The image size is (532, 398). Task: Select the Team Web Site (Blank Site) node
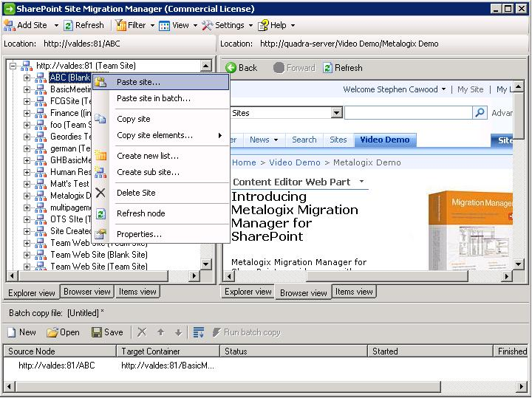pyautogui.click(x=99, y=255)
